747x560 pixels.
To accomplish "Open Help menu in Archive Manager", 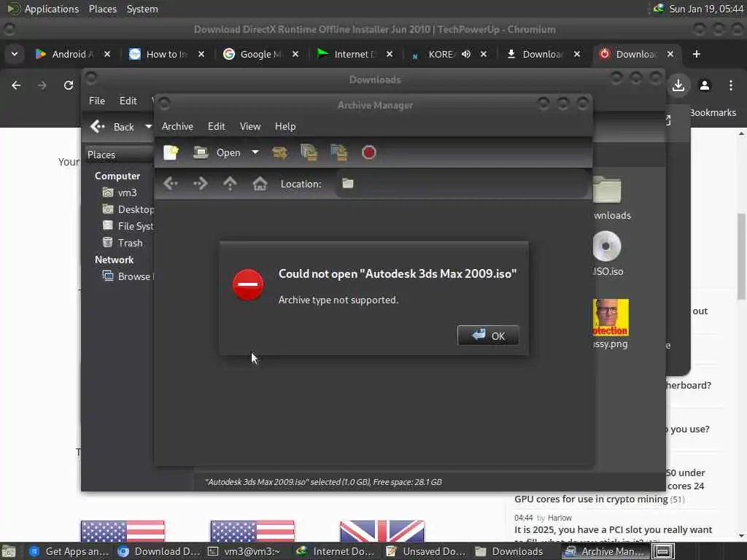I will pyautogui.click(x=285, y=126).
